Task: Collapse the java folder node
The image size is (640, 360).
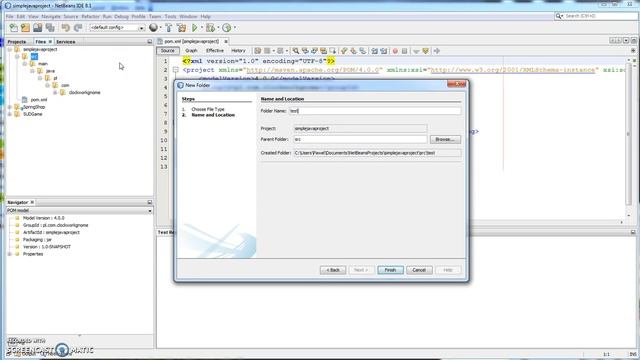Action: (33, 71)
